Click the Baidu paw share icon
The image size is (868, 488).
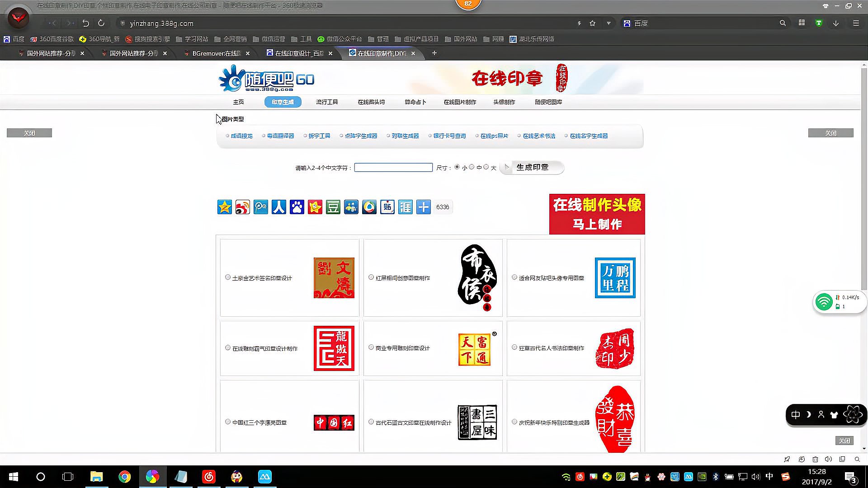(x=297, y=207)
